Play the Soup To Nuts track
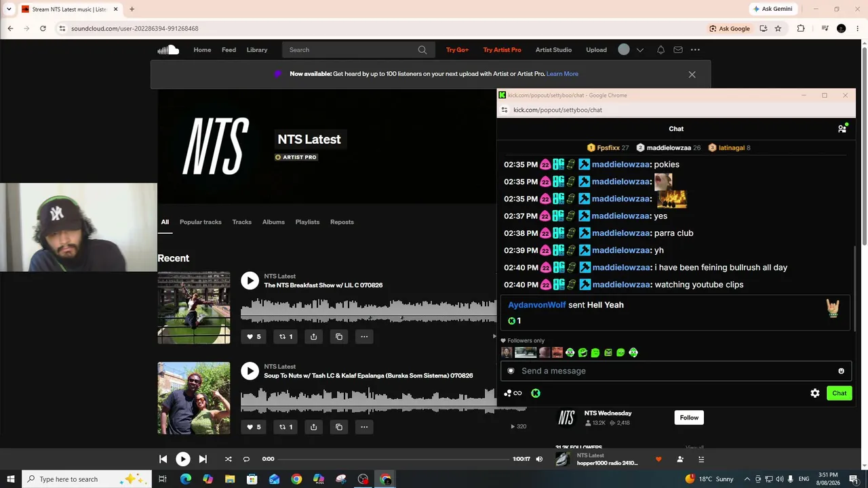The width and height of the screenshot is (868, 488). pos(250,371)
